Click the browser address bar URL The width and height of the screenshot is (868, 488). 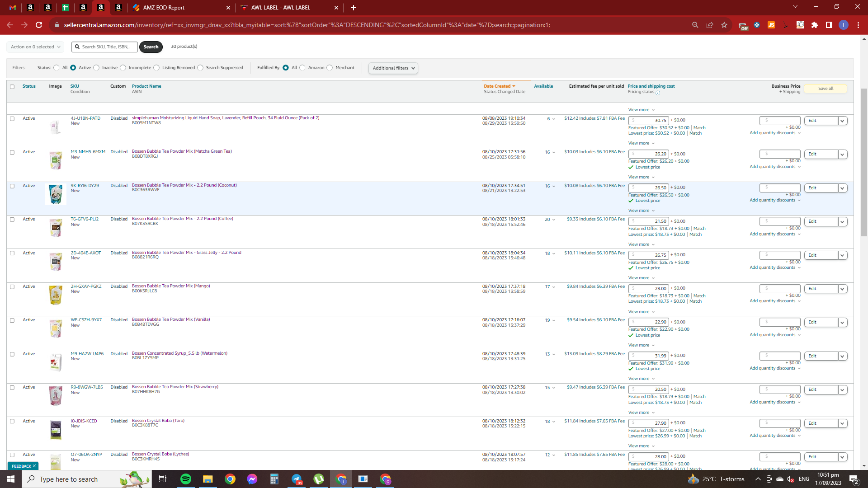[307, 25]
